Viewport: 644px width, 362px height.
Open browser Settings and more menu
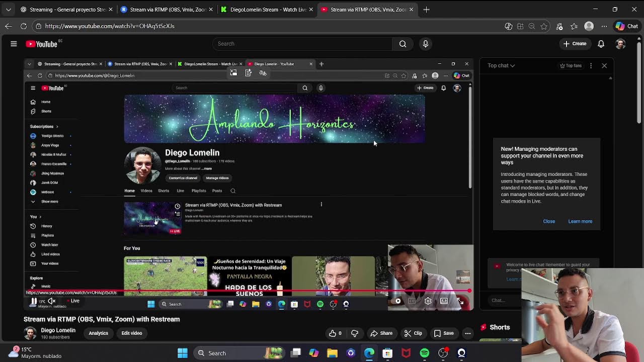click(x=604, y=26)
